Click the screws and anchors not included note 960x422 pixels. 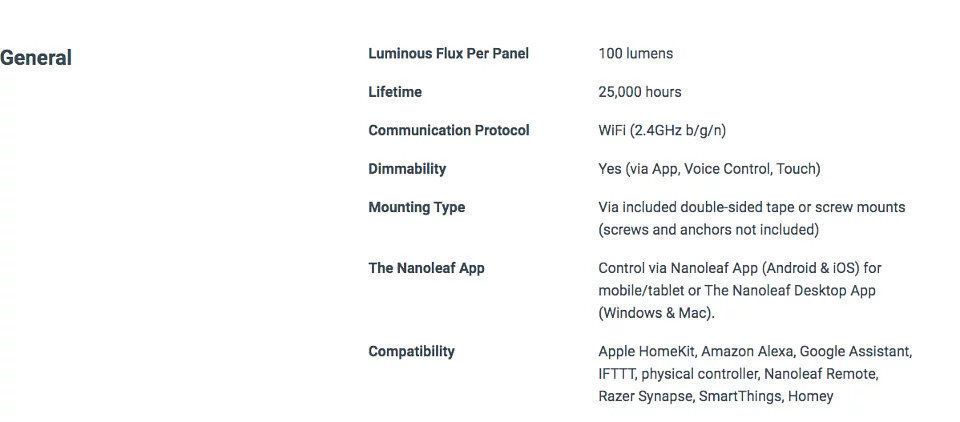coord(708,230)
